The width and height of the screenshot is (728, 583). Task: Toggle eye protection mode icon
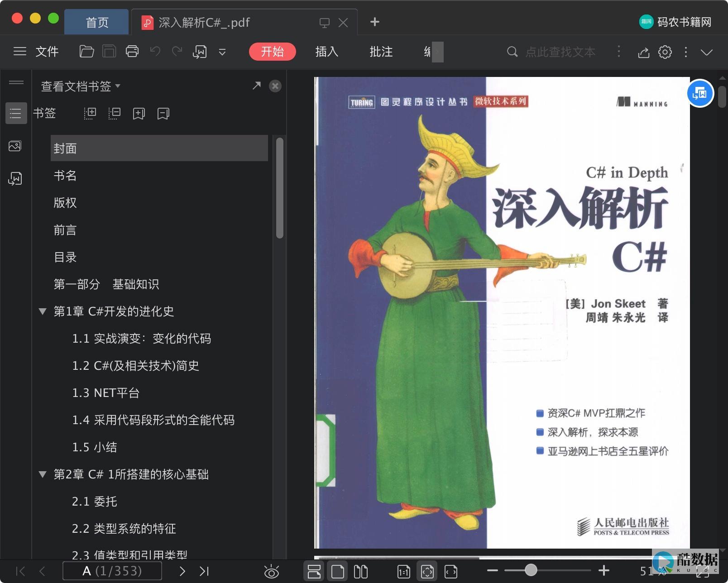pyautogui.click(x=272, y=572)
